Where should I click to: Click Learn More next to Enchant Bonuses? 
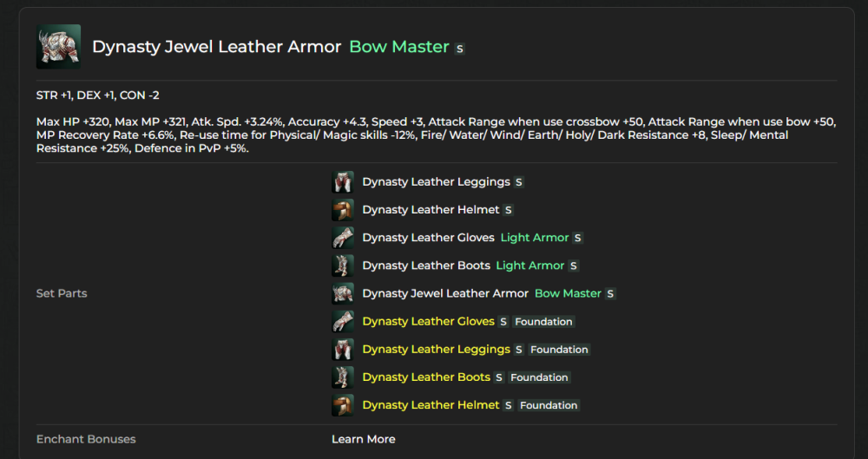coord(363,439)
